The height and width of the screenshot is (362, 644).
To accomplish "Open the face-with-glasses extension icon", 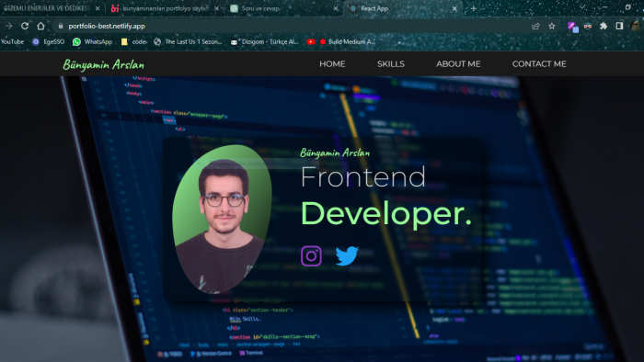I will pyautogui.click(x=588, y=27).
